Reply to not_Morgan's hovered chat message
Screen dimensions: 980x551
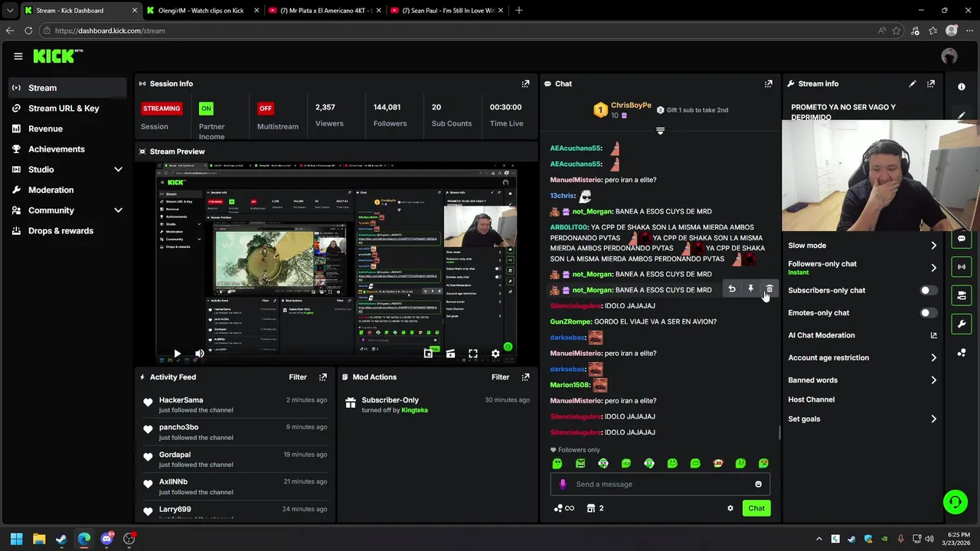[731, 289]
